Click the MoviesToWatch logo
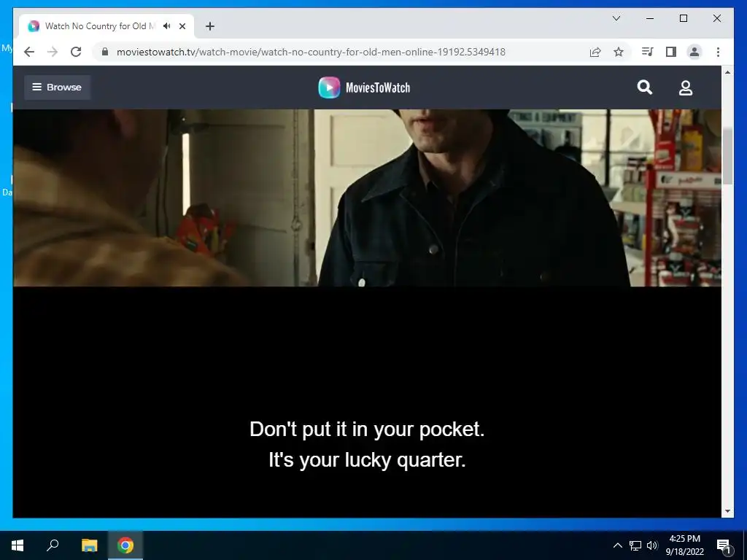This screenshot has height=560, width=747. (365, 87)
